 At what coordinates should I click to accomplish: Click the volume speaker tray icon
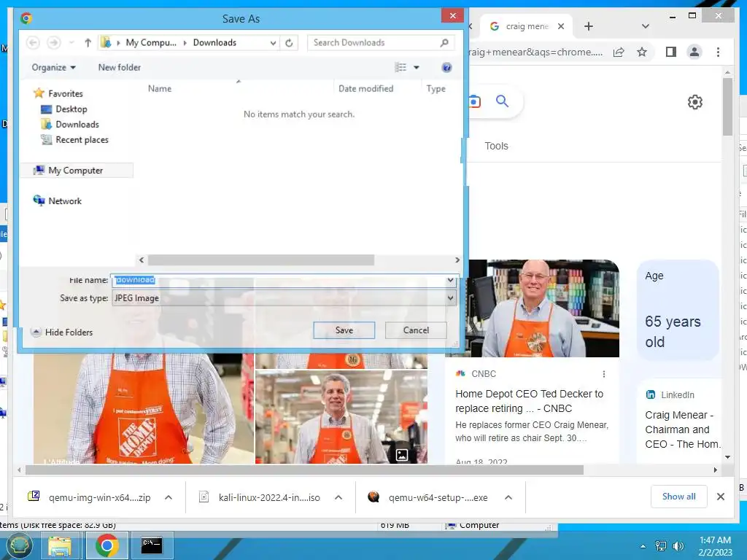click(678, 546)
